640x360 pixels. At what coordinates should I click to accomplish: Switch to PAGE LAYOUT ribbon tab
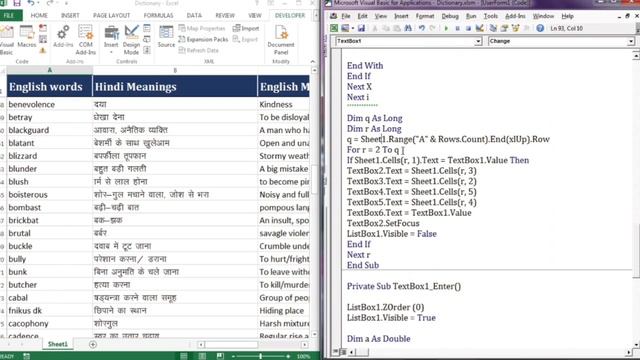point(111,16)
